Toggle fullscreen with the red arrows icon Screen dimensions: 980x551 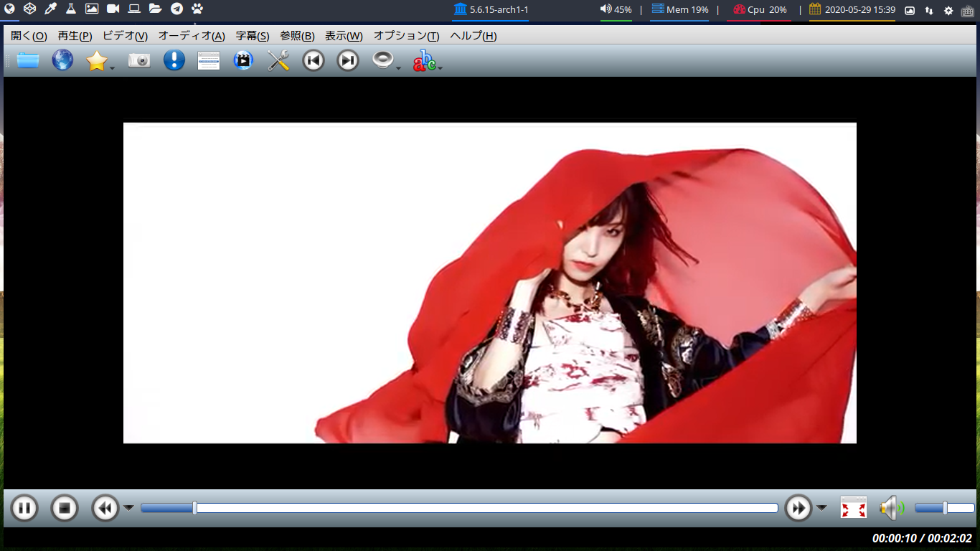854,507
